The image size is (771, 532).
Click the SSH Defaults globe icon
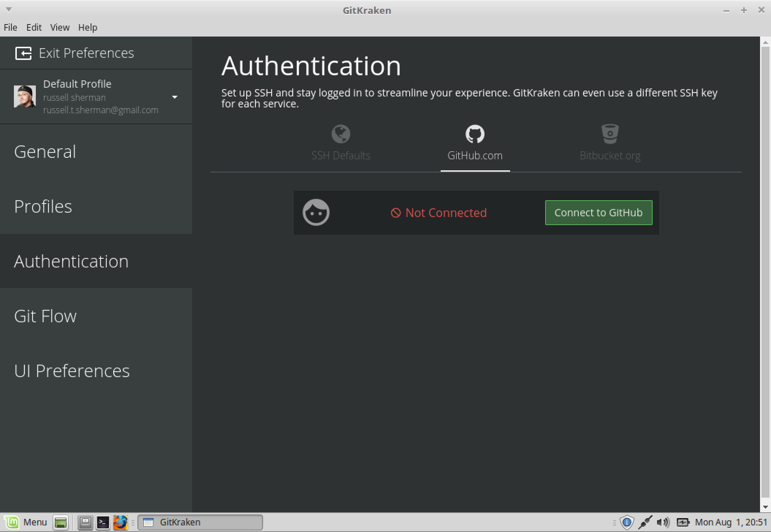[x=341, y=134]
